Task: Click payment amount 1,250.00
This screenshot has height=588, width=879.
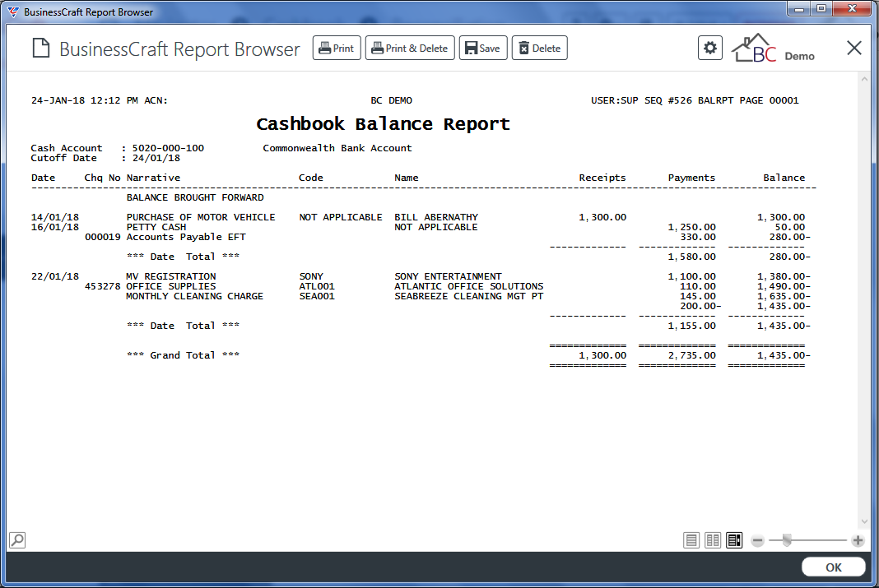Action: 691,227
